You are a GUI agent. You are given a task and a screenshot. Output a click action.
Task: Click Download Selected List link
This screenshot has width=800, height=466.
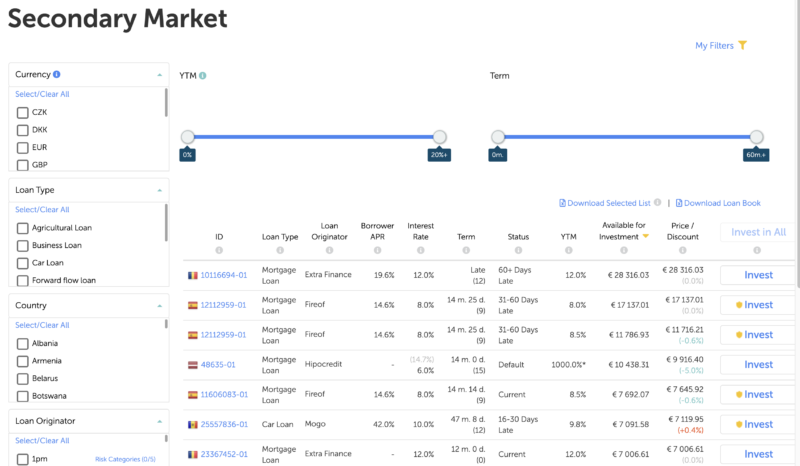pyautogui.click(x=605, y=203)
